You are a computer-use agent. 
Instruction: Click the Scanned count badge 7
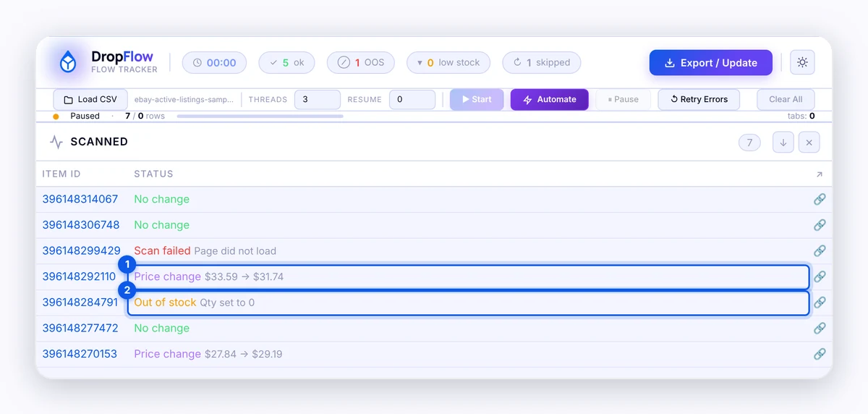749,143
